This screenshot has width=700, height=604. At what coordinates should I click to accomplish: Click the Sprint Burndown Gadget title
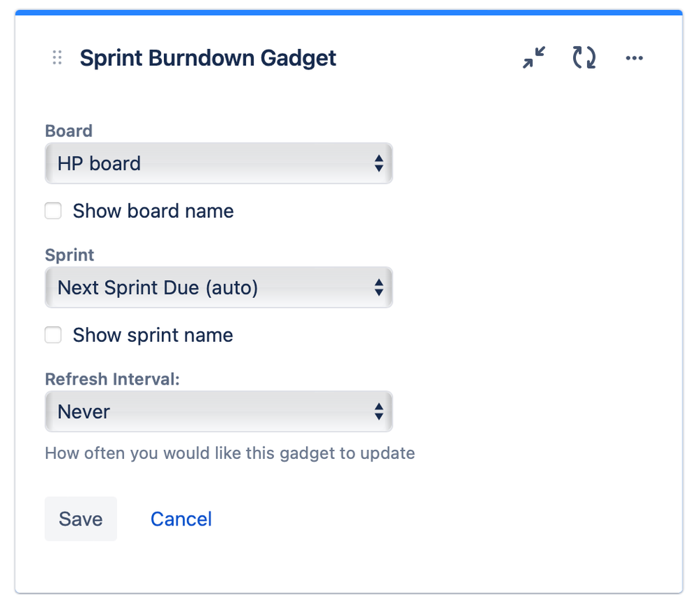[x=208, y=58]
